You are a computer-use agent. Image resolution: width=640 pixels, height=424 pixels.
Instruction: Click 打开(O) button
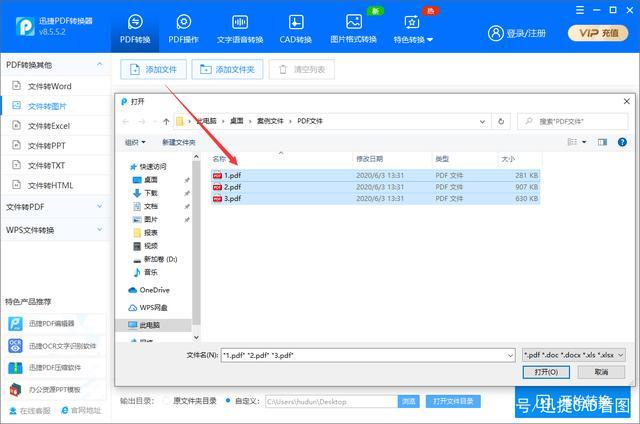pos(546,372)
